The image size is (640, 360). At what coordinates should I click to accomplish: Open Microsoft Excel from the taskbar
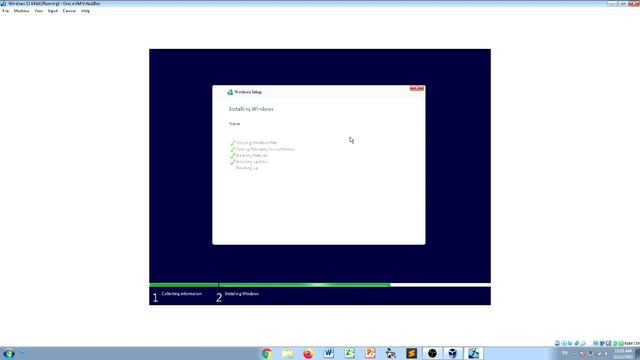pyautogui.click(x=349, y=353)
